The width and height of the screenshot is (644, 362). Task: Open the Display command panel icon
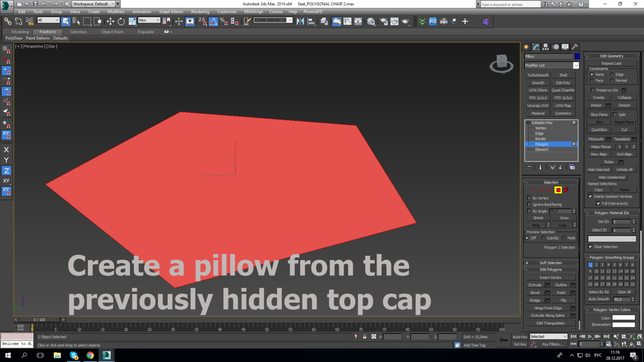(565, 47)
